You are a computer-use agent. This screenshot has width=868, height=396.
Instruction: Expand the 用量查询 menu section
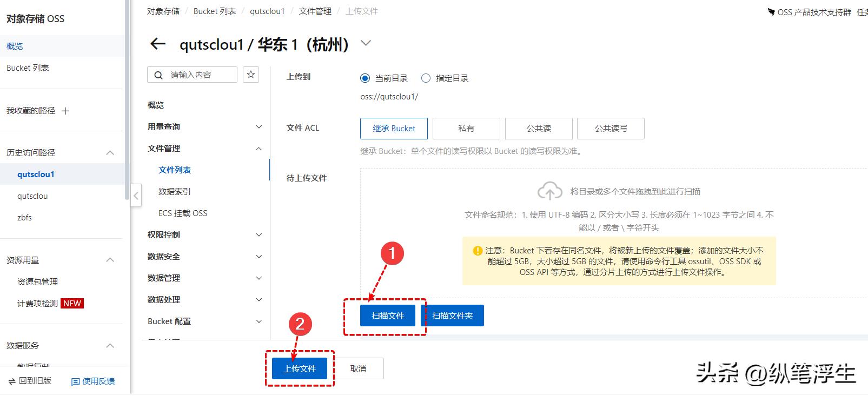click(259, 127)
